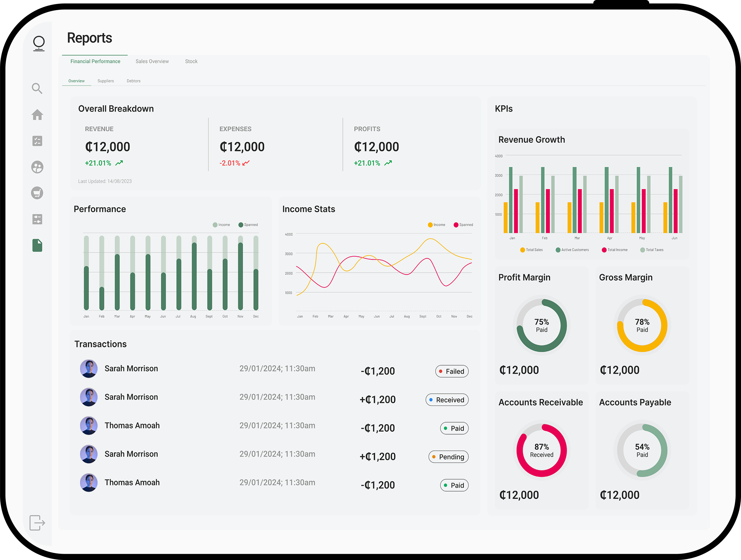This screenshot has height=560, width=741.
Task: Select the green reports document icon
Action: tap(37, 246)
